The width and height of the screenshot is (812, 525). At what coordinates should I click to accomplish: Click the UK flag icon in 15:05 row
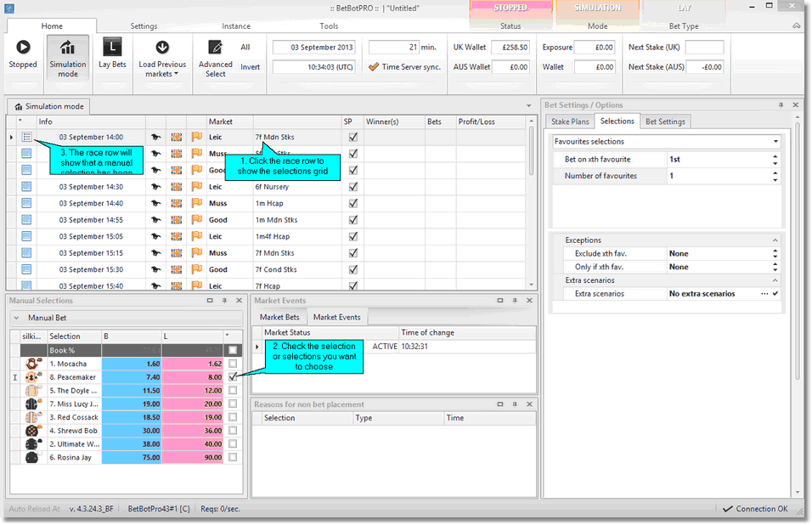[177, 236]
